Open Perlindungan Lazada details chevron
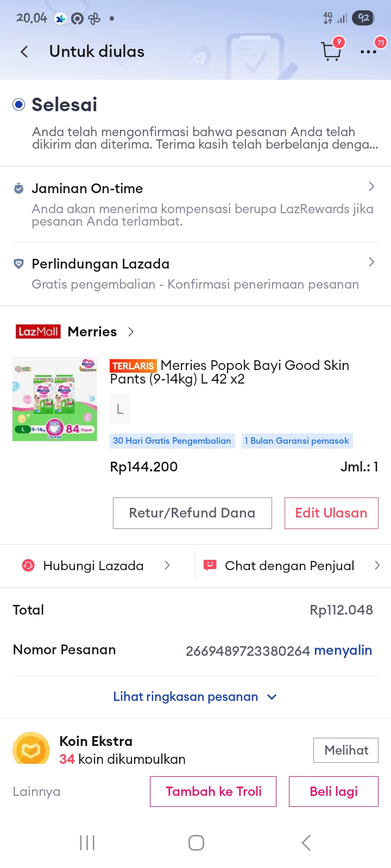The width and height of the screenshot is (391, 868). pos(371,262)
